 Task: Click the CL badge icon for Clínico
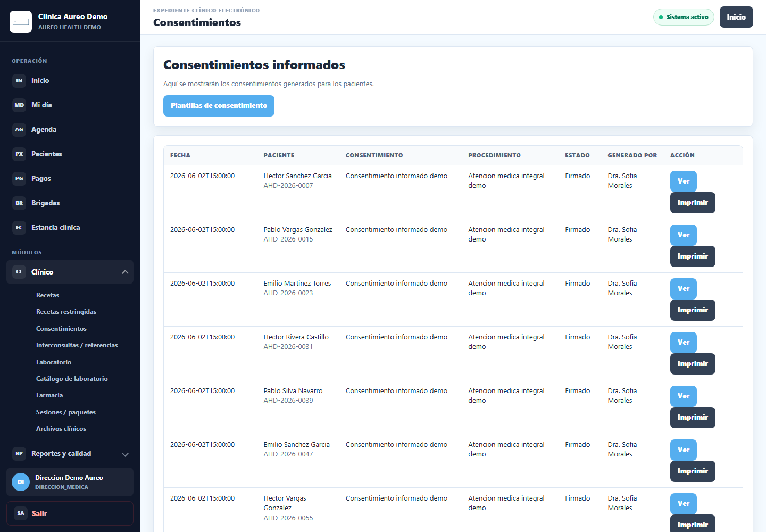[19, 272]
